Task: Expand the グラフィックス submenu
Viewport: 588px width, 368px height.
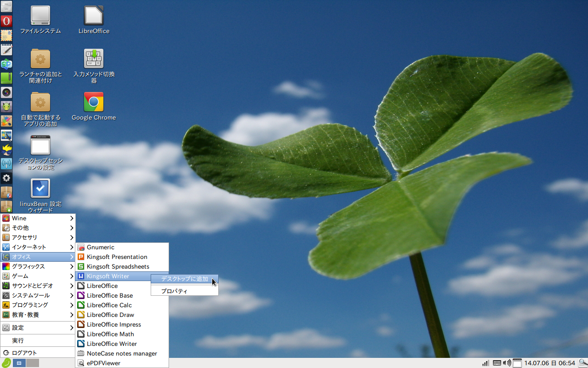Action: tap(38, 266)
